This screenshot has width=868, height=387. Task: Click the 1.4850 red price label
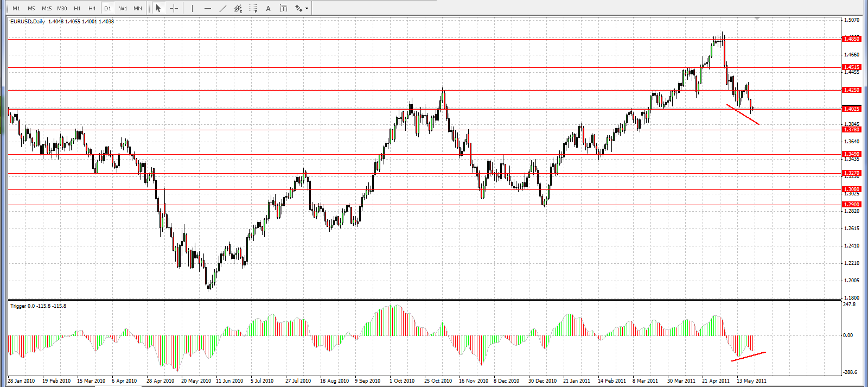coord(851,39)
